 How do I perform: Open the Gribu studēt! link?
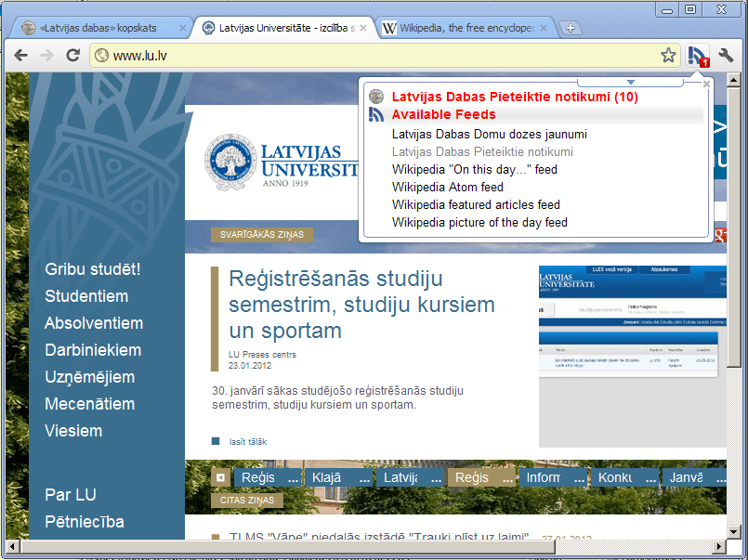tap(93, 268)
